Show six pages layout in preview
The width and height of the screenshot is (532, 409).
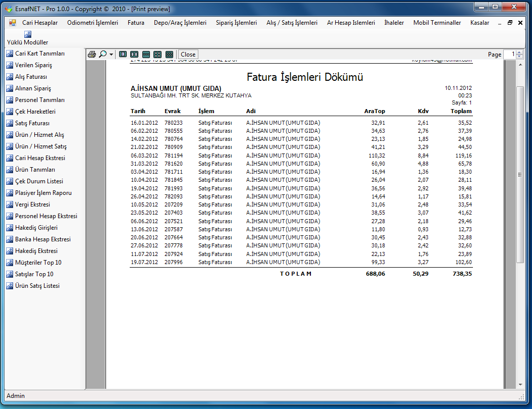point(169,55)
